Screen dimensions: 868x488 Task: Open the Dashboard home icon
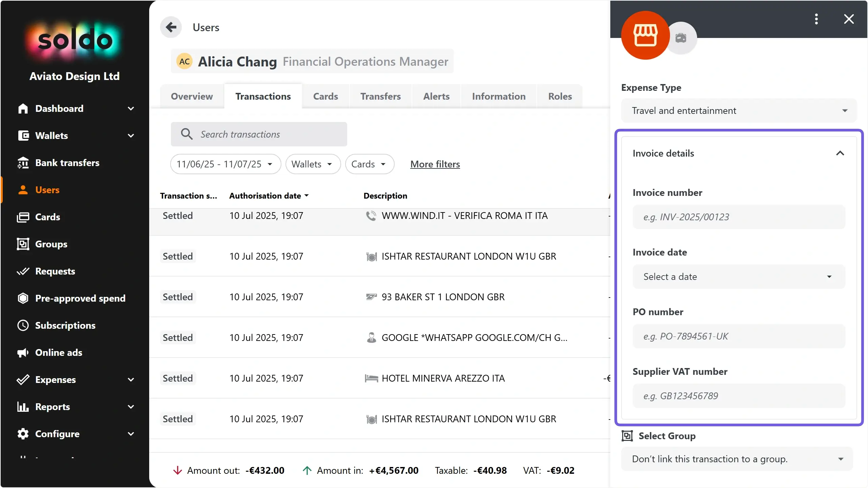(x=23, y=108)
